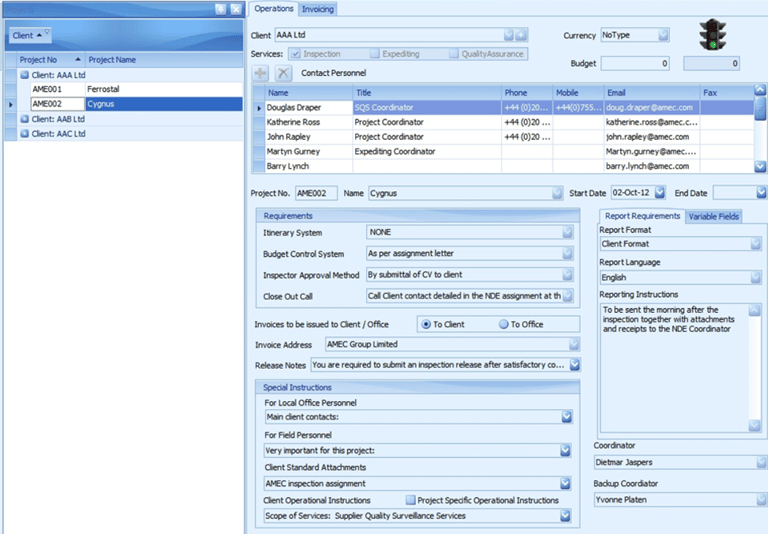The image size is (768, 534).
Task: Open the Coordinator Dietmar Jaspers dropdown
Action: pyautogui.click(x=761, y=462)
